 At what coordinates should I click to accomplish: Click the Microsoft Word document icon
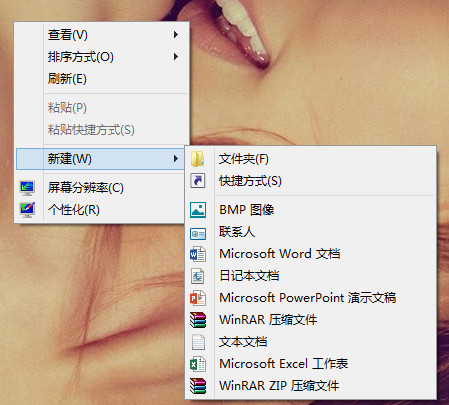pyautogui.click(x=198, y=254)
